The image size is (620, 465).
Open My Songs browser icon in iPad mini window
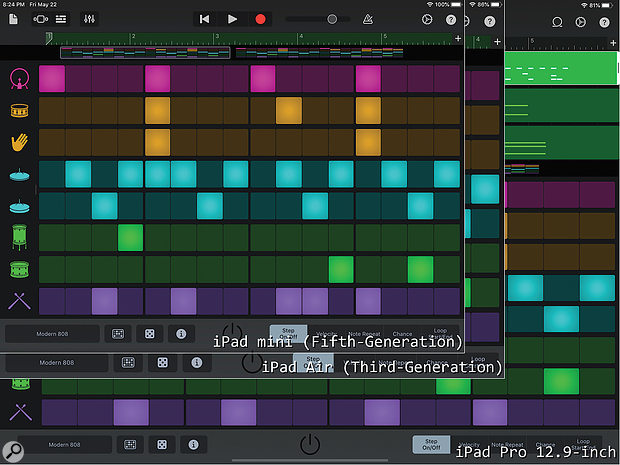(x=13, y=19)
